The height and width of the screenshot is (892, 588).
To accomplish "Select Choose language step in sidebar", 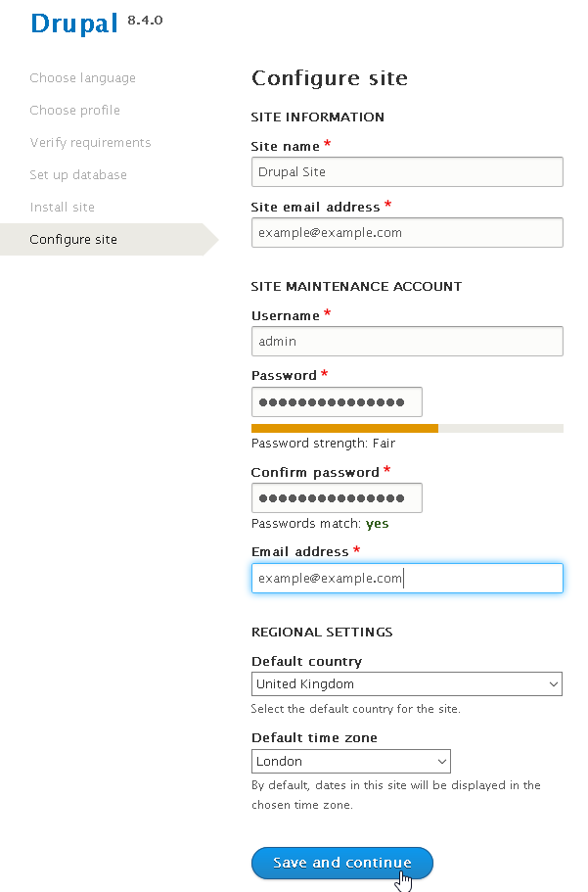I will 82,78.
